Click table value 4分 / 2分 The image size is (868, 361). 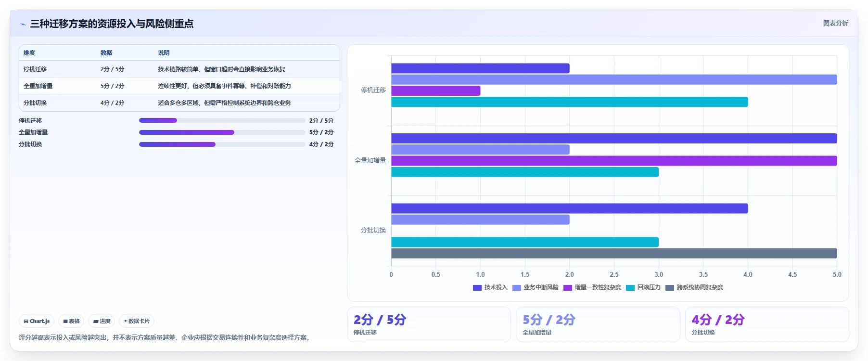coord(113,103)
